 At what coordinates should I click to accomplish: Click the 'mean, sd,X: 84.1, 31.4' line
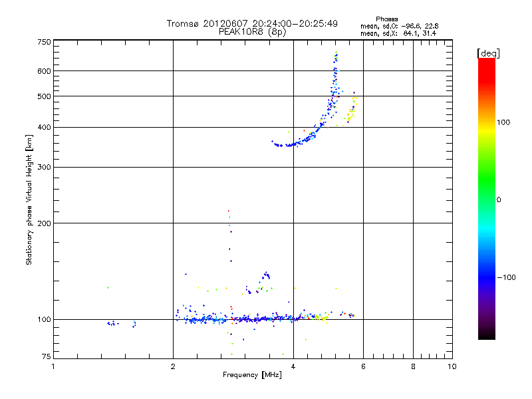[398, 33]
